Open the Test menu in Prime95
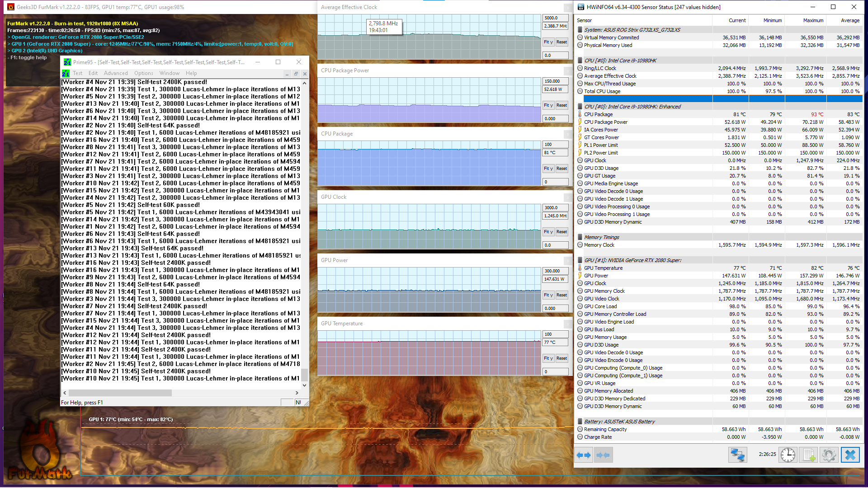868x488 pixels. (78, 73)
